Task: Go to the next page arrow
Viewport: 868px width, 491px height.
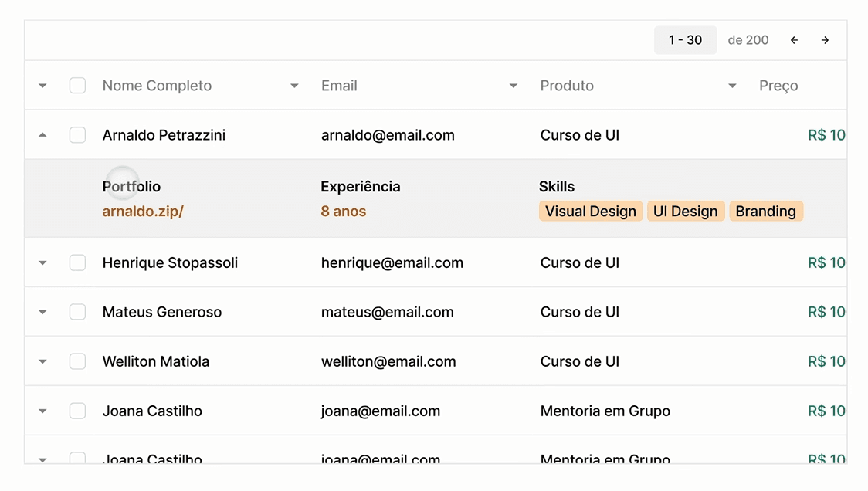Action: click(x=825, y=40)
